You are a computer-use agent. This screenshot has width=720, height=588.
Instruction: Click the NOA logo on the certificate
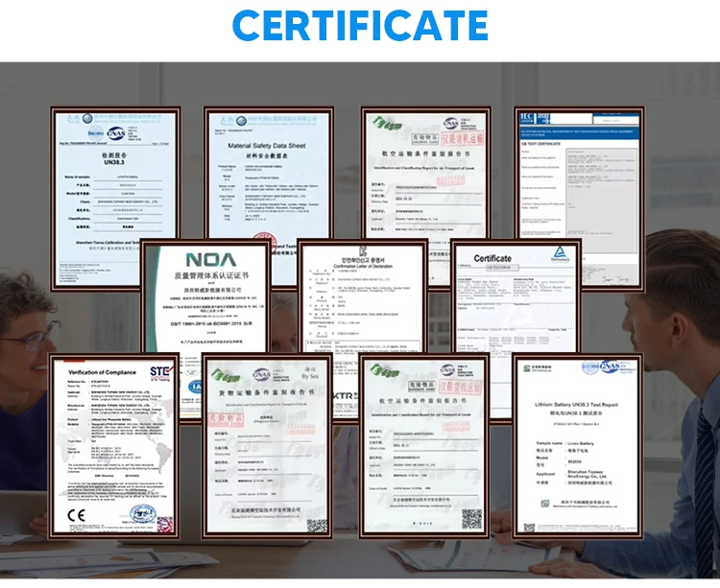(x=211, y=260)
